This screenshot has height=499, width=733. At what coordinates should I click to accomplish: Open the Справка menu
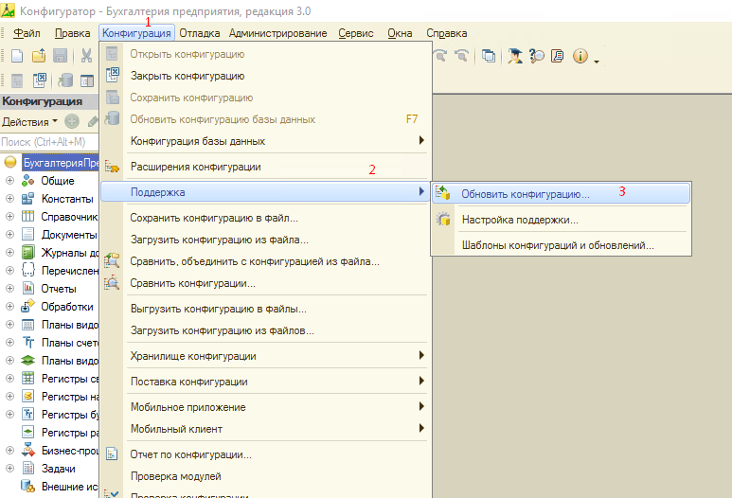446,33
